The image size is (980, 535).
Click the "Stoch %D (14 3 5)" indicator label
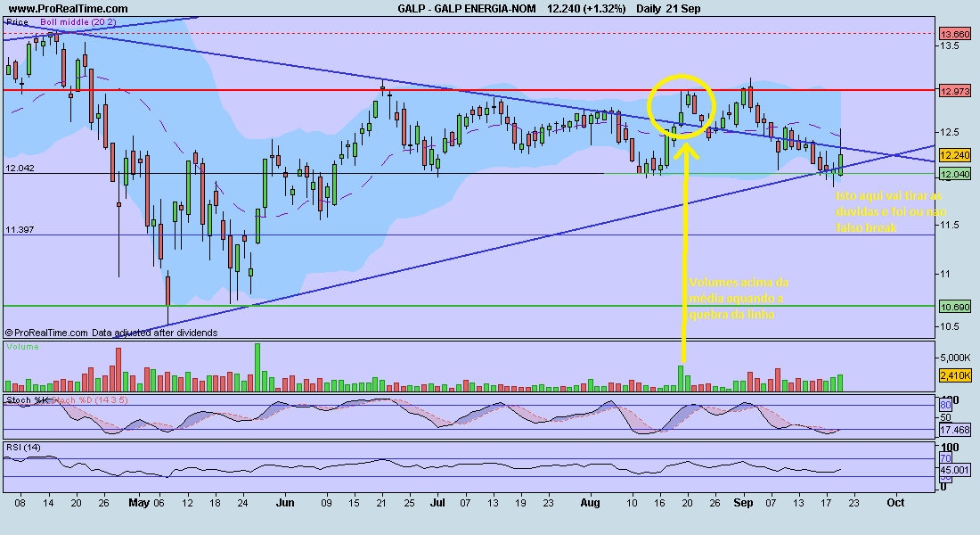[89, 399]
